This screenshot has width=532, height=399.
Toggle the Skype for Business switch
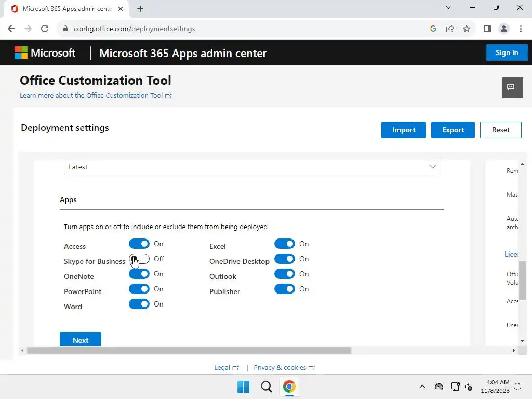[139, 259]
